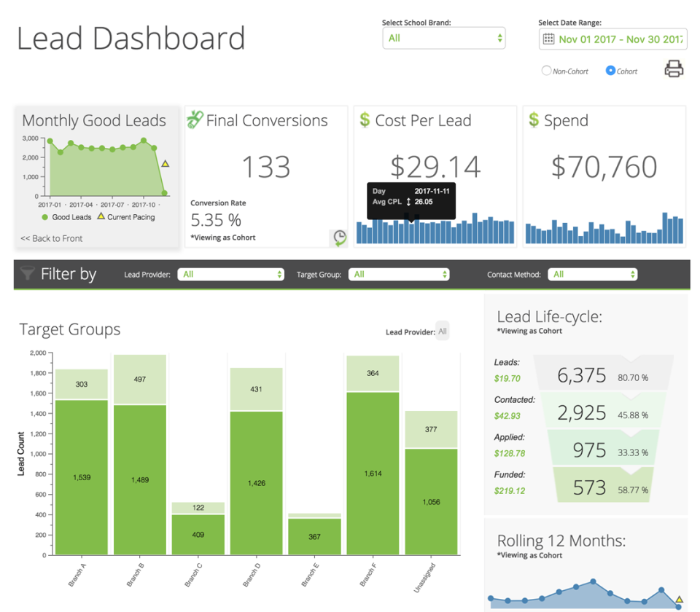Screen dimensions: 700x612
Task: Click the Lead Provider All pill button
Action: tap(442, 331)
